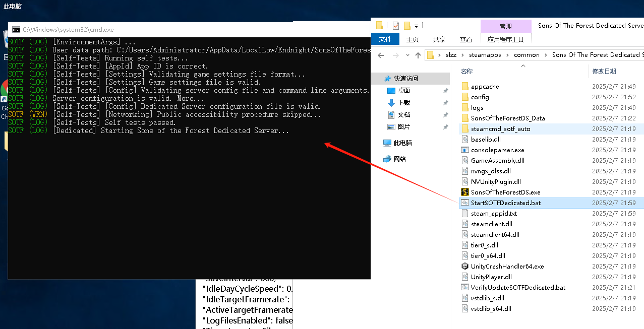This screenshot has height=329, width=644.
Task: Click the pin icon beside 文档
Action: [x=445, y=115]
